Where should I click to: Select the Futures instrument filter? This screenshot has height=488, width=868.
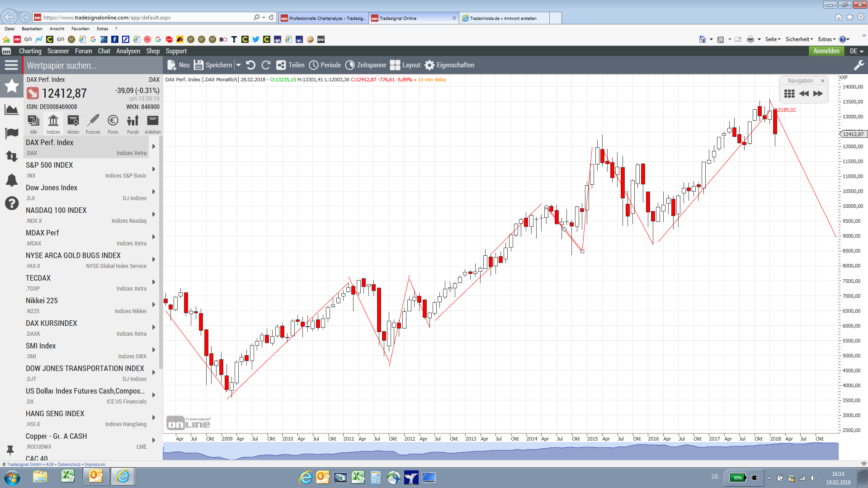(x=93, y=124)
